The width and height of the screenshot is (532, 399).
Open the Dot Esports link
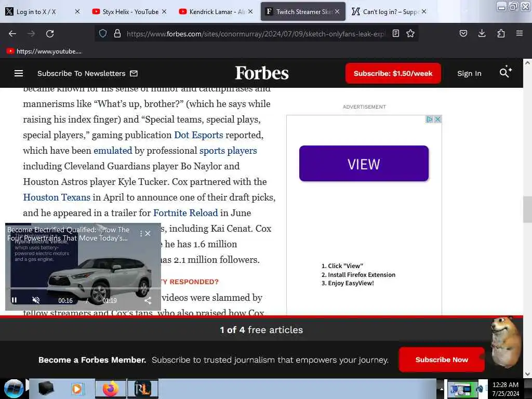[x=198, y=135]
